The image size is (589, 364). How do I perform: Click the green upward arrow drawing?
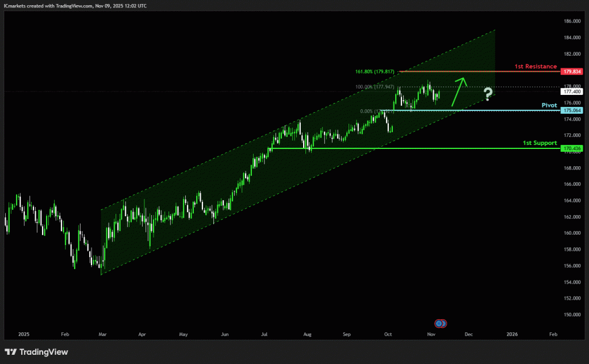click(458, 91)
